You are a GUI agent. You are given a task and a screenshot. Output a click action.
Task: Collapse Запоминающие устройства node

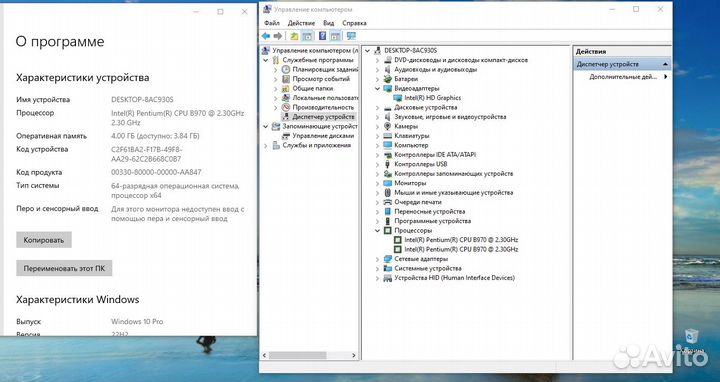tap(265, 126)
